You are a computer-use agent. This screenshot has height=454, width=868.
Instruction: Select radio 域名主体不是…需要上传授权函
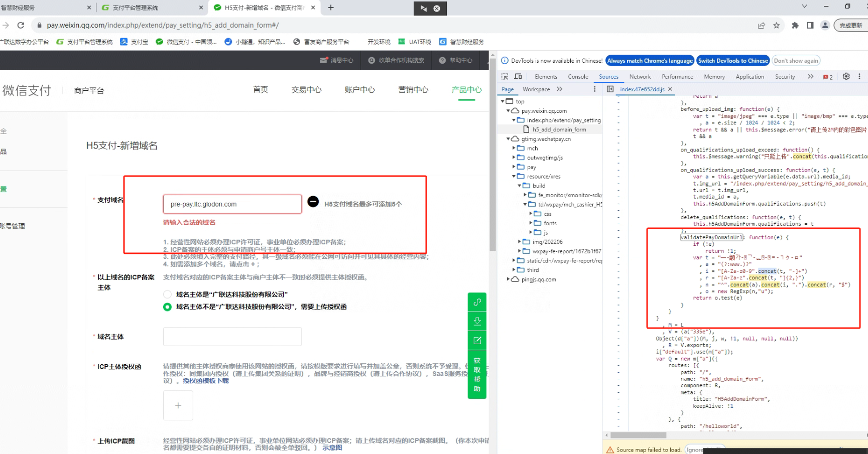(167, 307)
